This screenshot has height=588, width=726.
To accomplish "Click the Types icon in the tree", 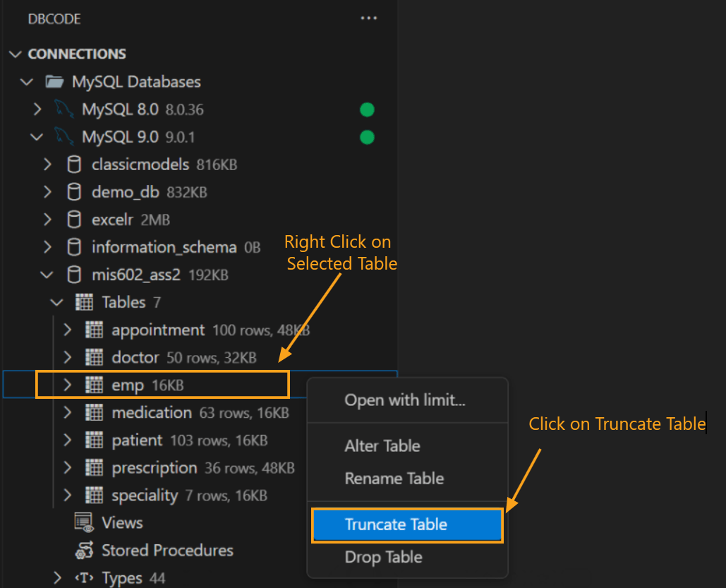I will 85,577.
